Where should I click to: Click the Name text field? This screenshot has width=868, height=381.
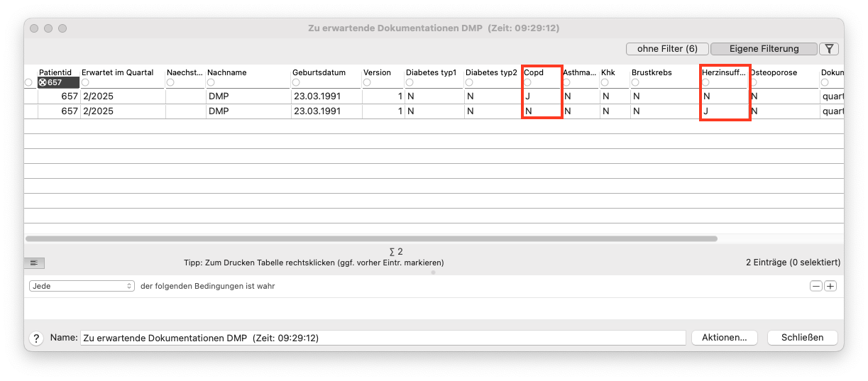click(383, 338)
